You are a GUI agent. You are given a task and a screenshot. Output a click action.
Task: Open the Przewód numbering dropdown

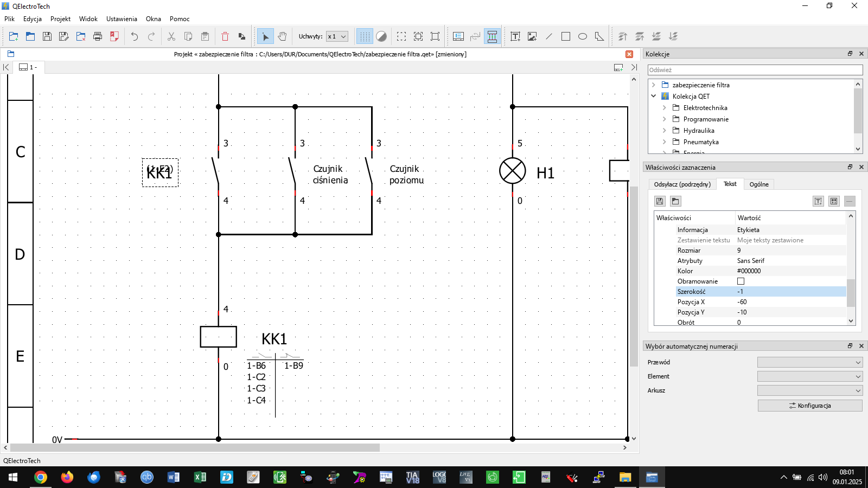click(x=809, y=362)
